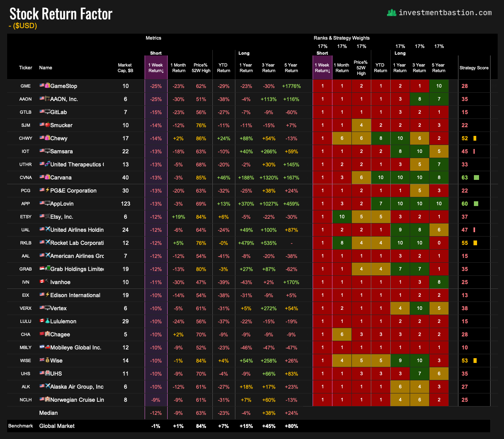This screenshot has height=439, width=504.
Task: Click the dress icon beside Lululemon
Action: 48,321
